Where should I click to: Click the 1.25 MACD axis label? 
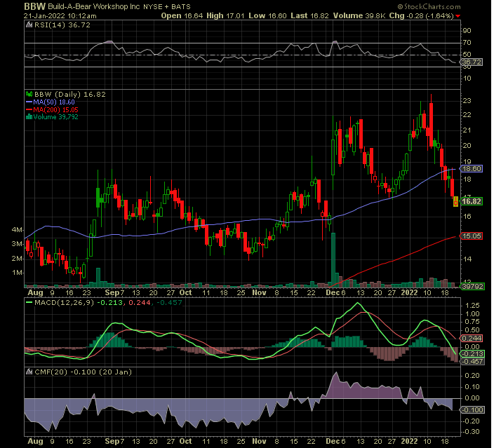(x=472, y=306)
